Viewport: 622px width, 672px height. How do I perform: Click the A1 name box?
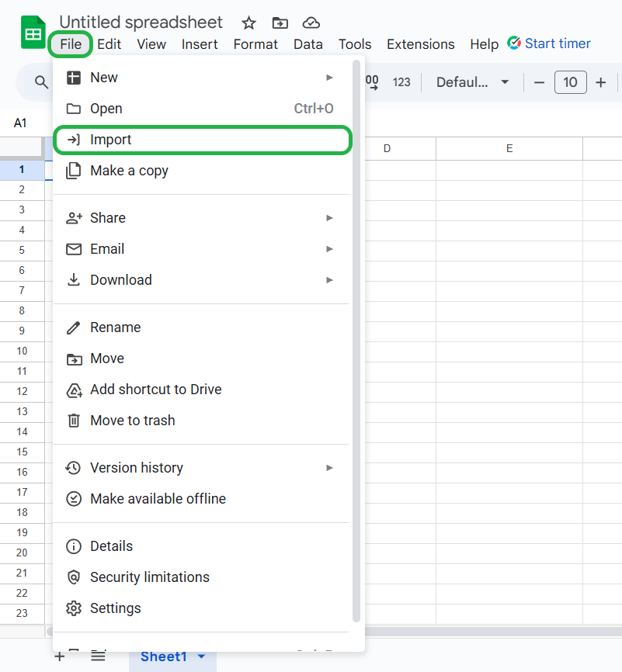coord(20,123)
